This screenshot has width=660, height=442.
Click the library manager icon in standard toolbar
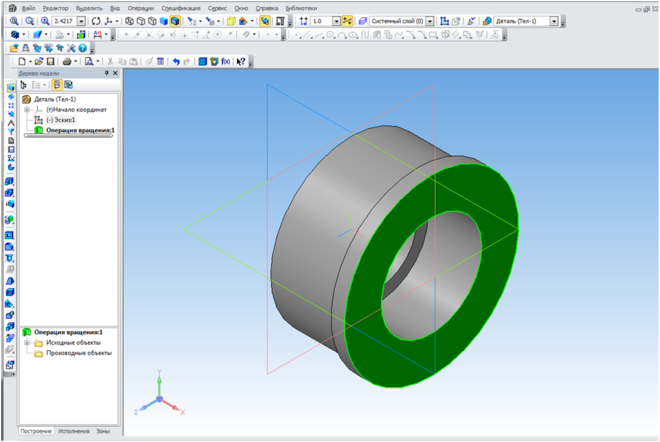pos(202,61)
